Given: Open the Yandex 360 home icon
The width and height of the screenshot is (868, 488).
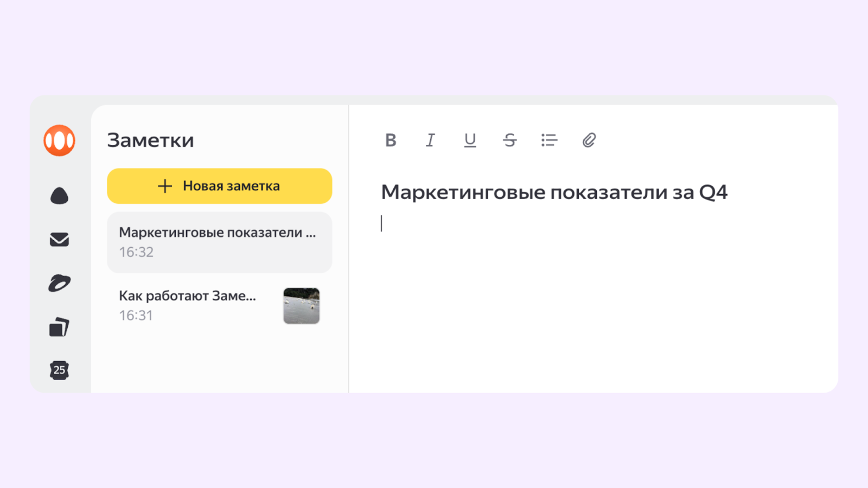Looking at the screenshot, I should (59, 140).
